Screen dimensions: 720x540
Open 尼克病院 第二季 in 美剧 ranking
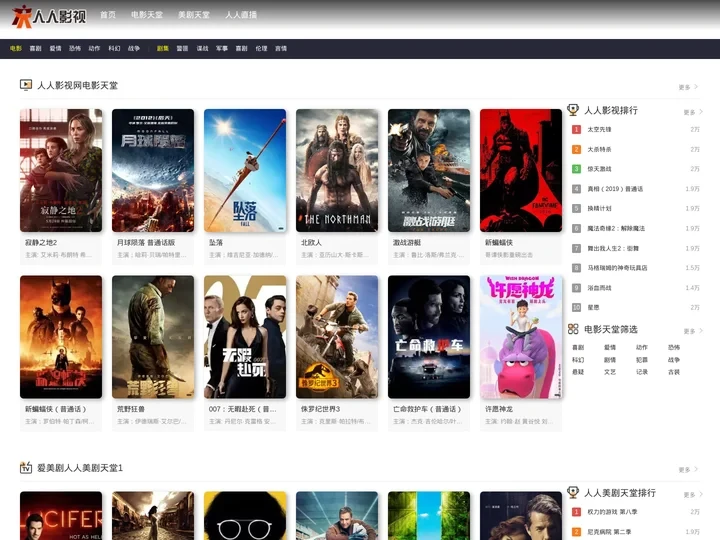point(609,532)
